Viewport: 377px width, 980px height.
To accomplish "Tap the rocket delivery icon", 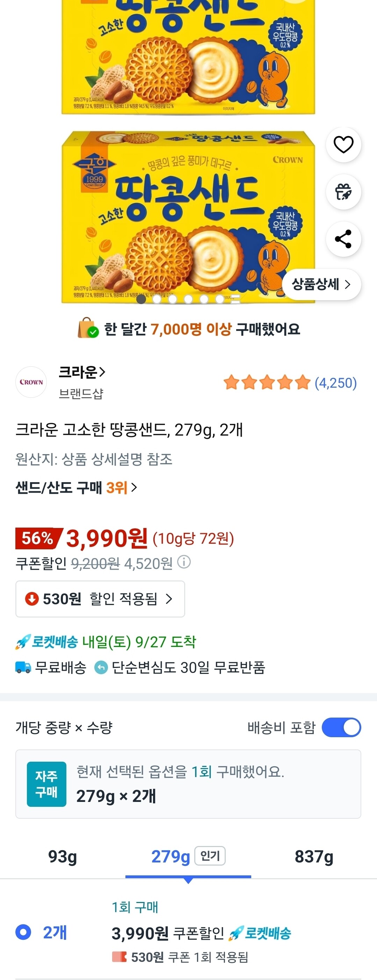I will 23,643.
